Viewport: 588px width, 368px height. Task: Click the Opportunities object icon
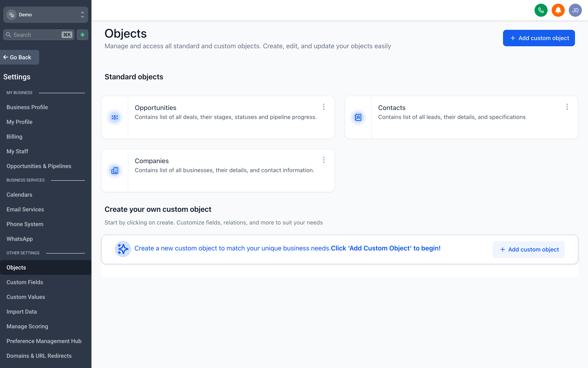coord(115,117)
